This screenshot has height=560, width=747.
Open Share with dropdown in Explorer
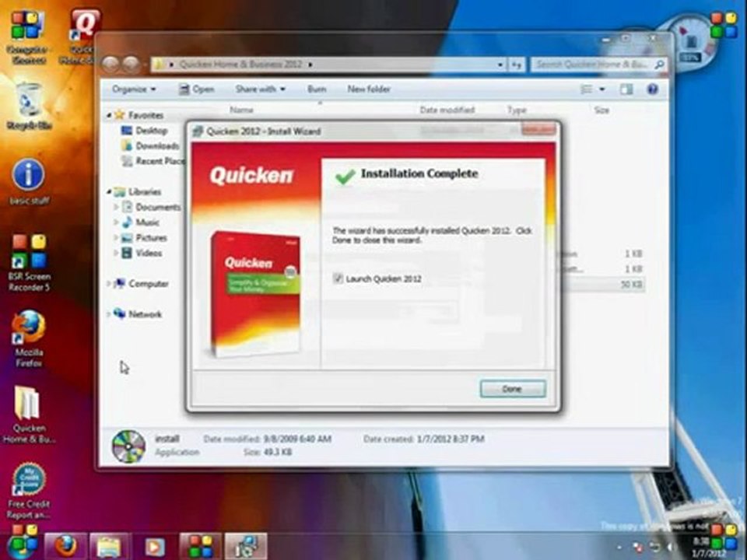click(260, 89)
